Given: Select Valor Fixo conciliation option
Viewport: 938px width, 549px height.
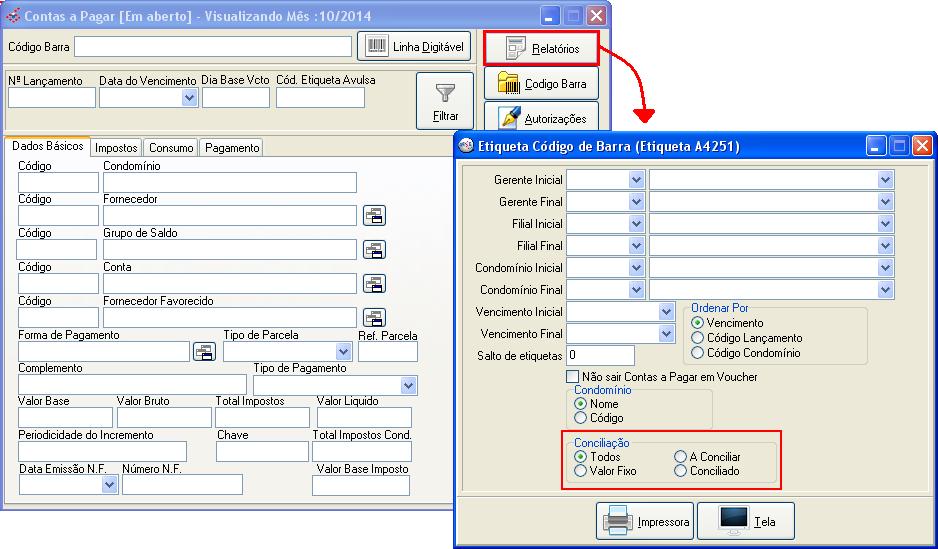Looking at the screenshot, I should pos(581,470).
